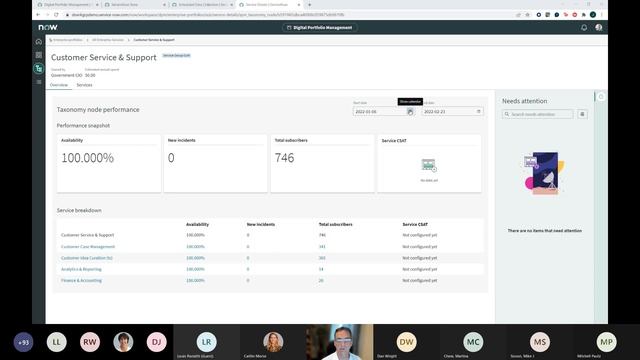Screen dimensions: 640x360
Task: Click the Total subscribers column header
Action: (x=336, y=224)
